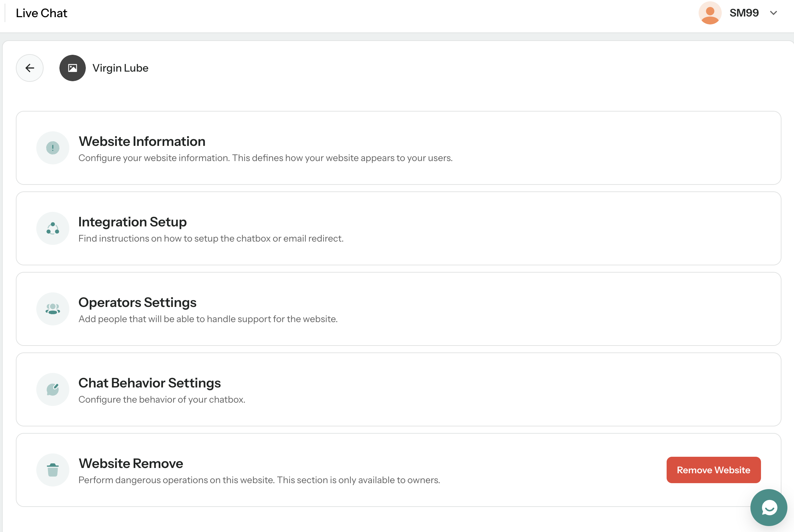Open the Website Information section

click(399, 148)
